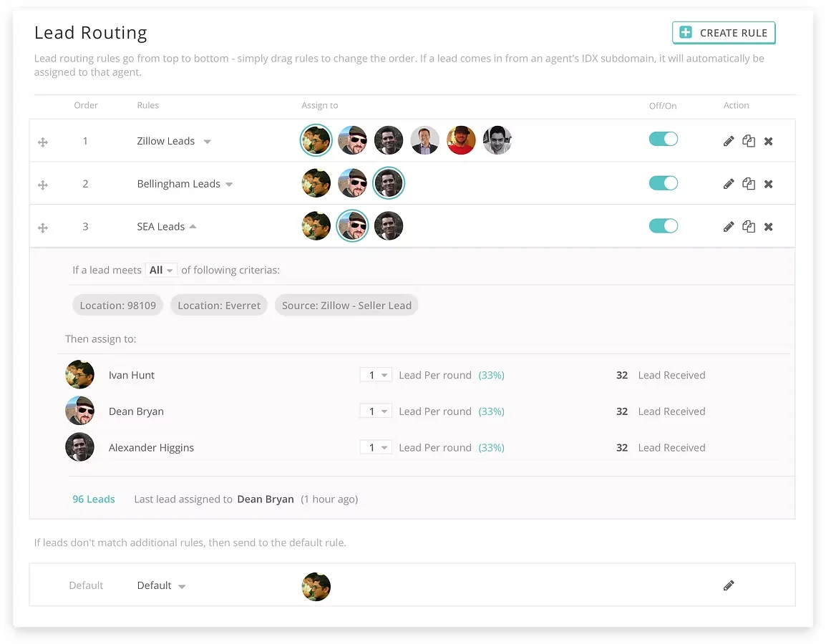Grab the drag handle for Zillow Leads

(x=43, y=142)
